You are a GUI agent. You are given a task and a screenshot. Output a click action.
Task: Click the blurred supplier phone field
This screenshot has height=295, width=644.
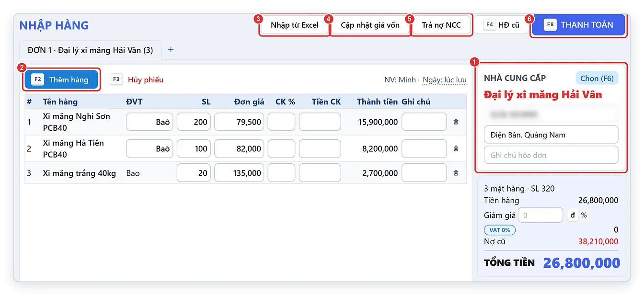pos(551,114)
